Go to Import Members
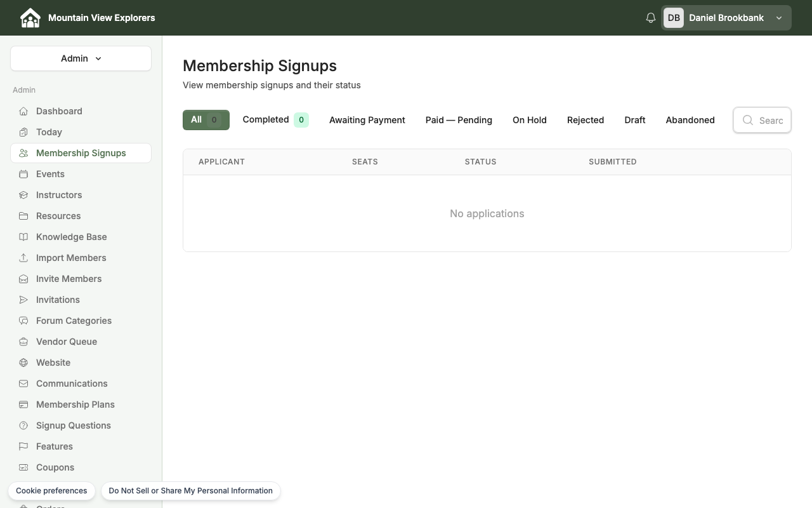The height and width of the screenshot is (508, 812). [x=81, y=258]
